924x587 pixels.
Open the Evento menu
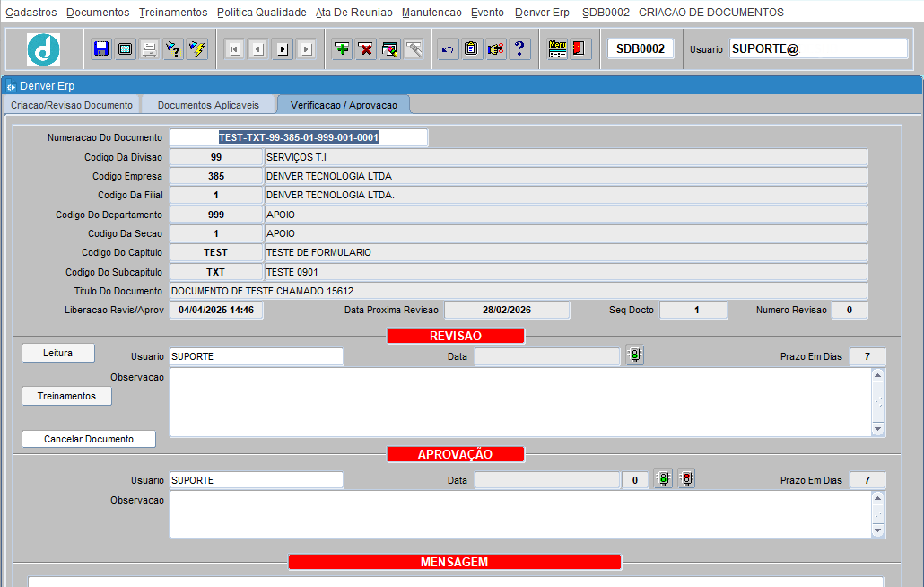click(x=487, y=13)
